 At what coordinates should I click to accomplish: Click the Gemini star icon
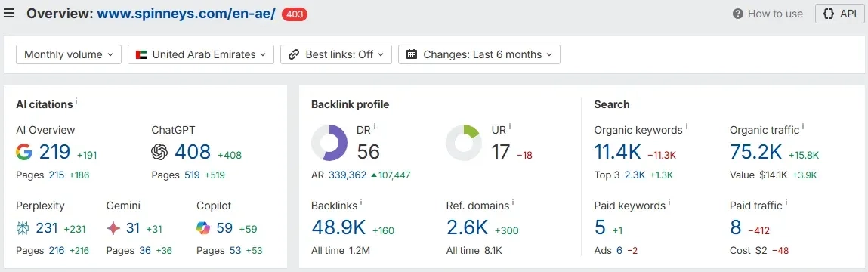pos(113,228)
